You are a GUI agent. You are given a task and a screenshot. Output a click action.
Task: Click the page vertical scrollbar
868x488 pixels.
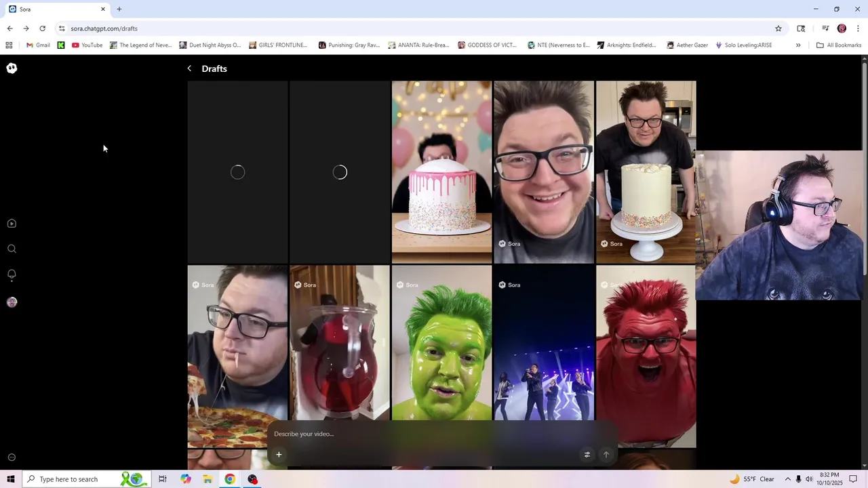(x=865, y=169)
